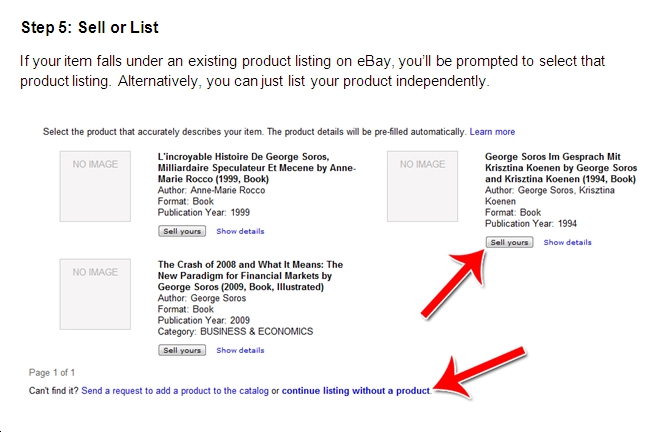Click the Page 1 of 1 indicator

click(x=52, y=372)
